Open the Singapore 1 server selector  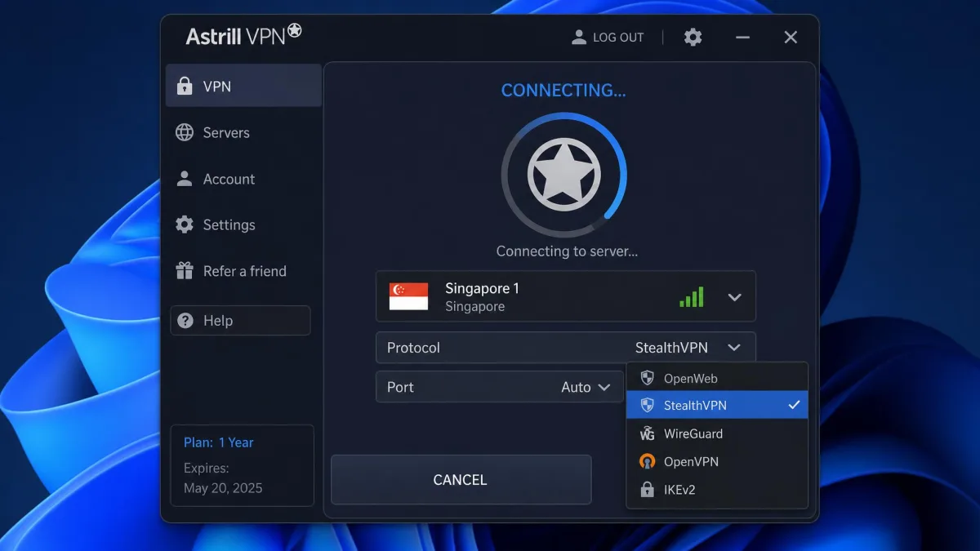click(565, 296)
